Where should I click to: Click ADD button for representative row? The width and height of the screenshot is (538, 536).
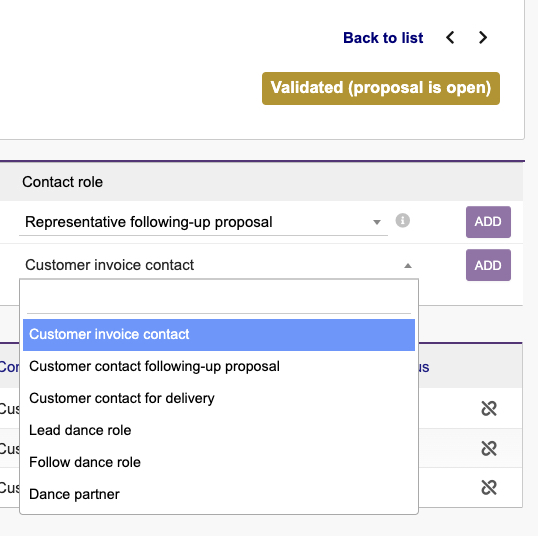pos(488,222)
